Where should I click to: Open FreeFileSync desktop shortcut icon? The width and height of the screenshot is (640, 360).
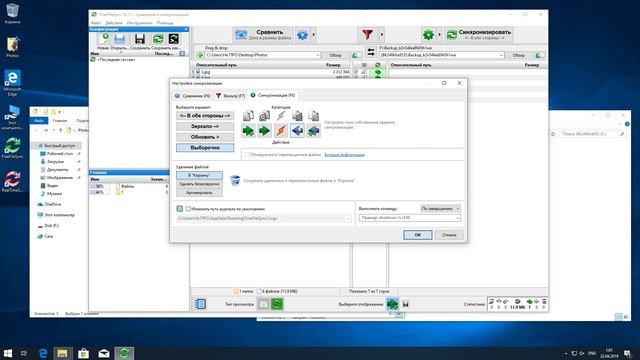12,148
